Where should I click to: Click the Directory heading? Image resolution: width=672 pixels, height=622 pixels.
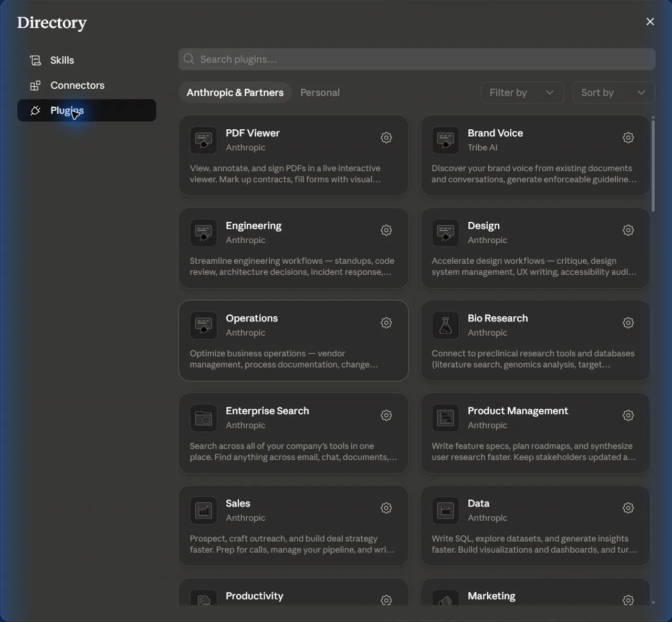[51, 23]
